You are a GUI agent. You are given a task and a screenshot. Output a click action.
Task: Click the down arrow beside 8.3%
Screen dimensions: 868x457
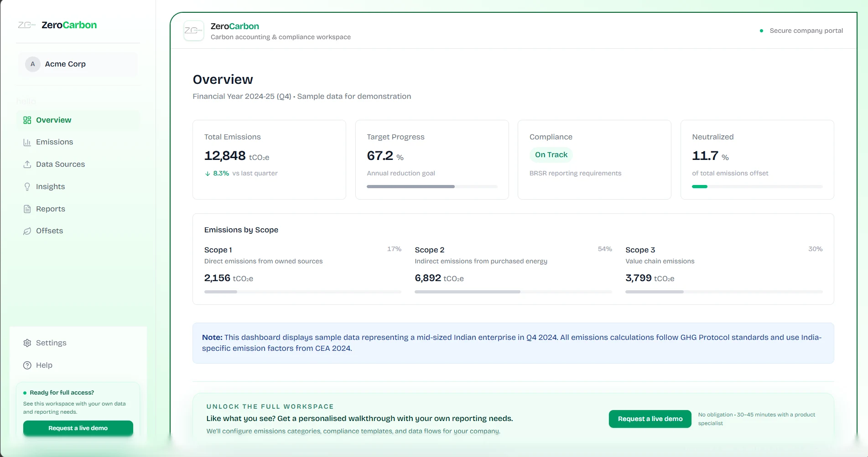click(208, 174)
